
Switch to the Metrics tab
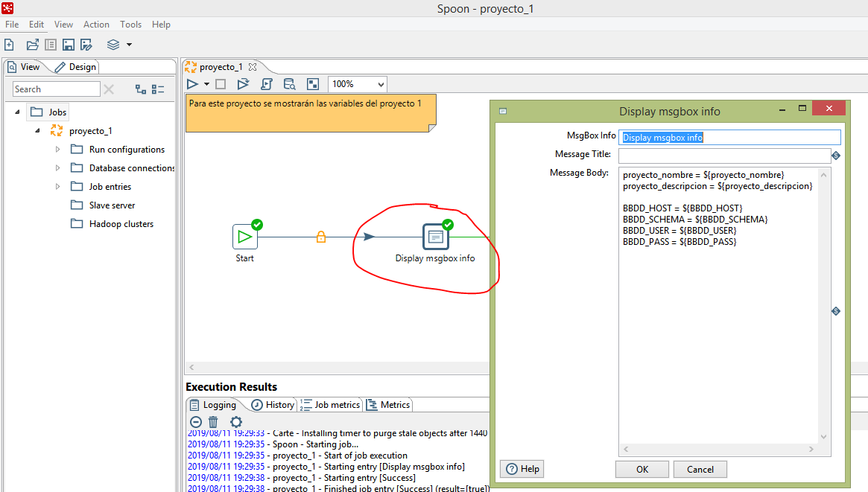388,405
